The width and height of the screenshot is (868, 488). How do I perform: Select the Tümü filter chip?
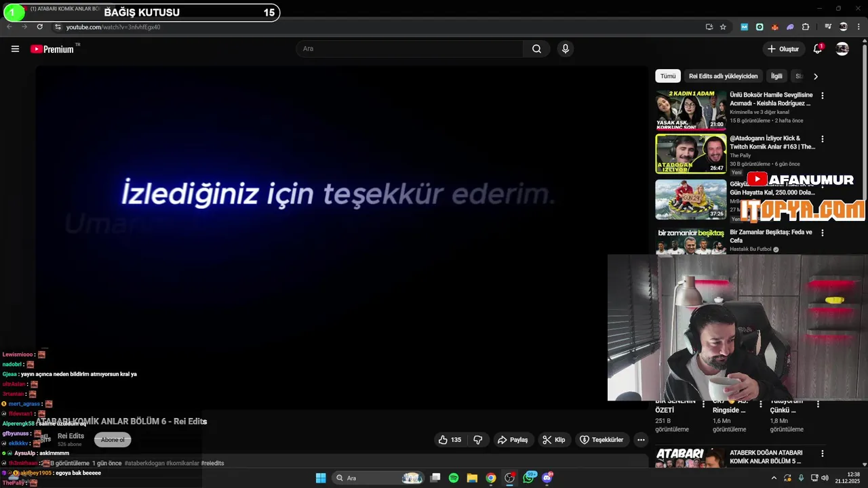click(668, 76)
